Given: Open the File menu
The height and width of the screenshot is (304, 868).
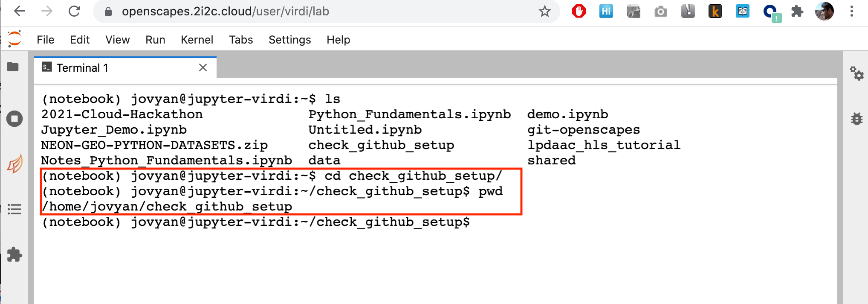Looking at the screenshot, I should pyautogui.click(x=45, y=39).
